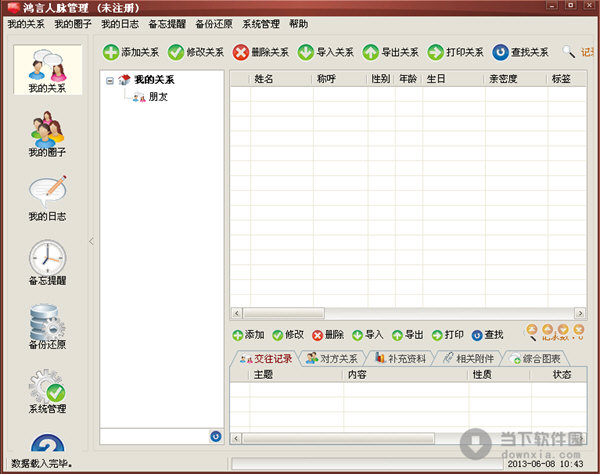The width and height of the screenshot is (600, 474).
Task: Click the 添加关系 toolbar button
Action: point(131,52)
